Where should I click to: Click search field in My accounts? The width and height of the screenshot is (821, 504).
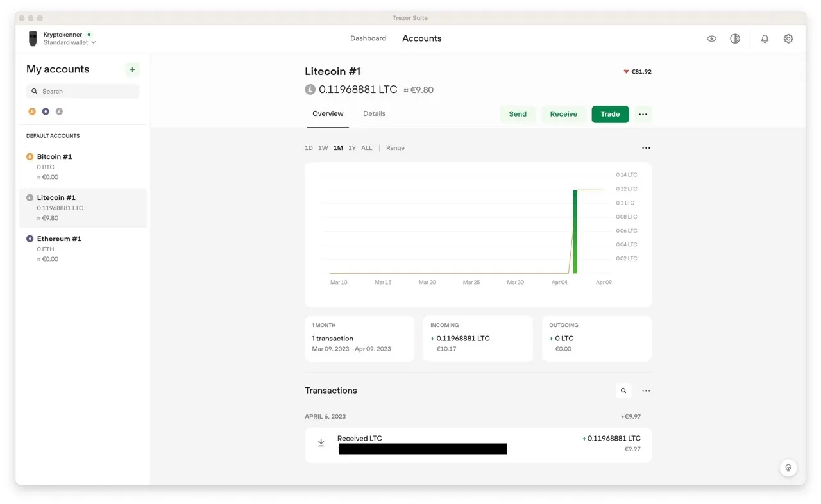[83, 91]
